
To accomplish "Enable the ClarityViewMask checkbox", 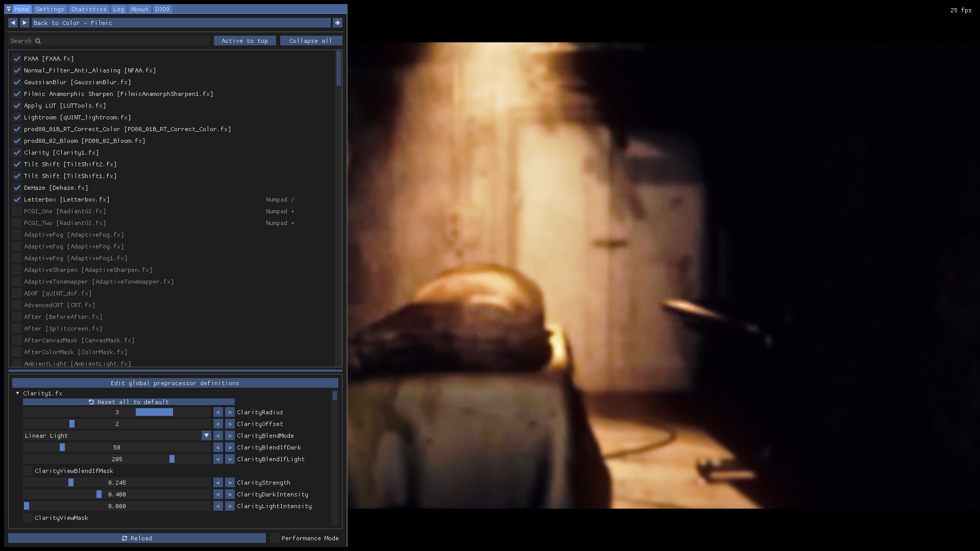I will click(28, 517).
